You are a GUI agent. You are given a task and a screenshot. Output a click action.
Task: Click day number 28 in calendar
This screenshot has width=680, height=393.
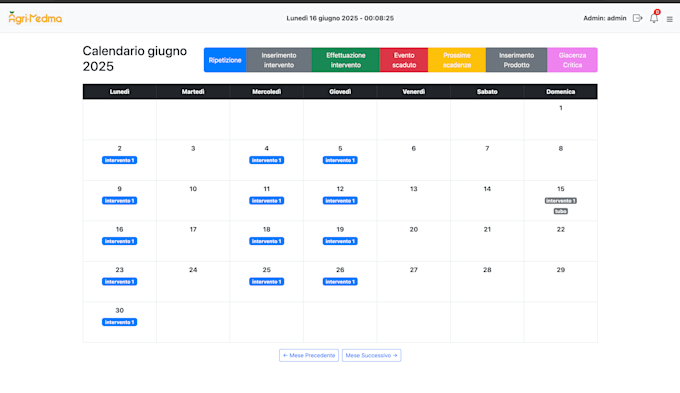pyautogui.click(x=487, y=270)
